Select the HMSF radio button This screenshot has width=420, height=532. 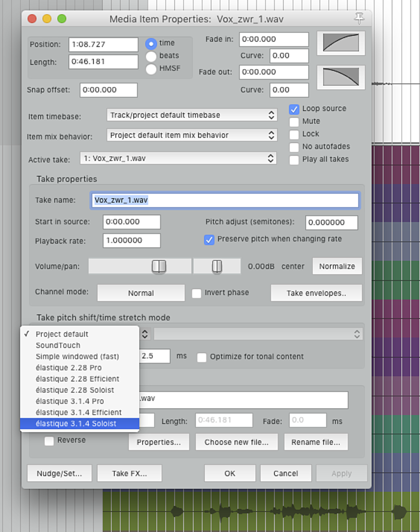tap(151, 69)
